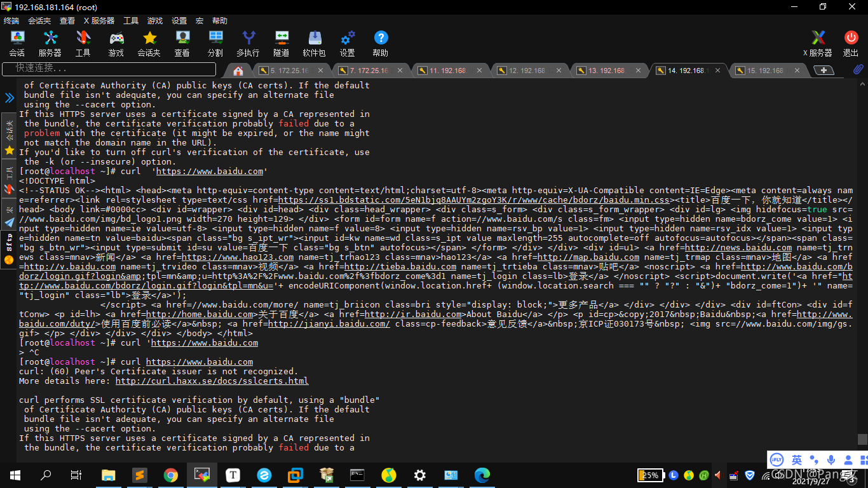Viewport: 868px width, 488px height.
Task: Click the 查看 (View) toolbar icon
Action: [182, 44]
